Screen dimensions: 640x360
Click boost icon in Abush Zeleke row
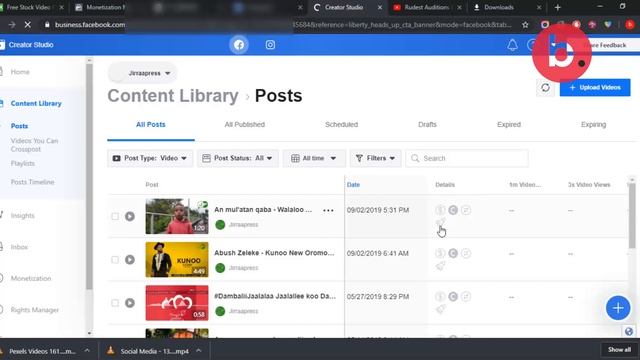point(440,266)
